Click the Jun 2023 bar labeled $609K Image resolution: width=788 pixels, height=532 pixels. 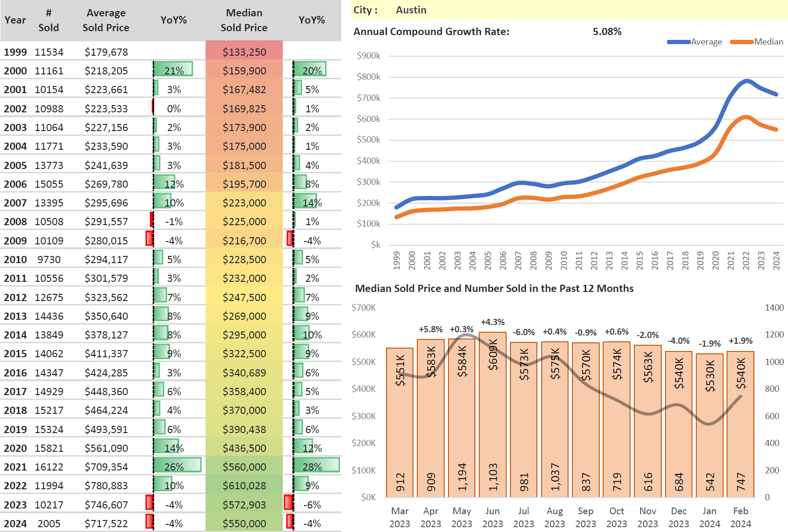493,413
